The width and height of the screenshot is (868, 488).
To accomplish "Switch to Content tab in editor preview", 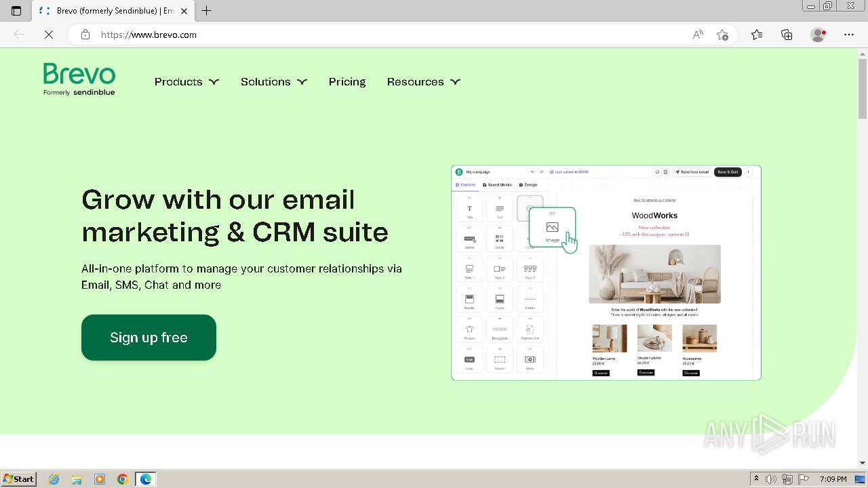I will (465, 184).
